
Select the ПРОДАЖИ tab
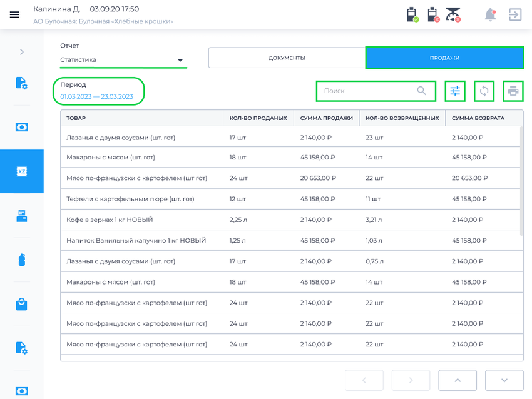[444, 58]
